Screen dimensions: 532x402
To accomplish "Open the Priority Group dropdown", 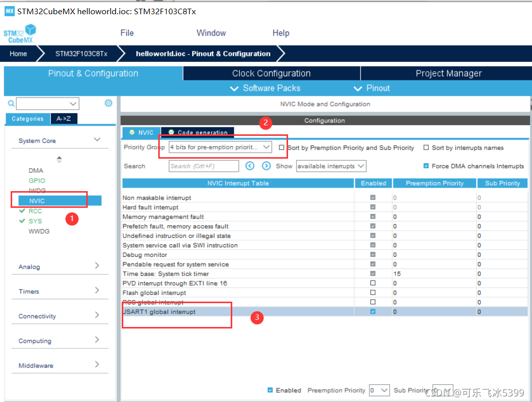I will tap(220, 147).
